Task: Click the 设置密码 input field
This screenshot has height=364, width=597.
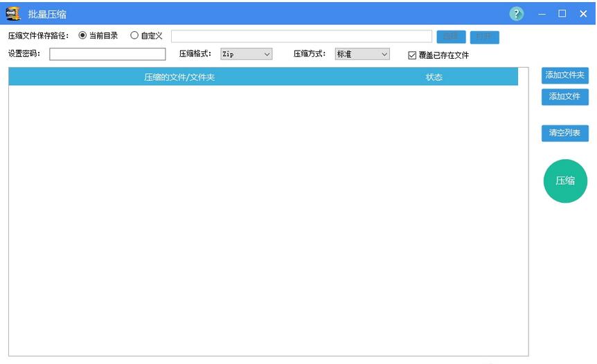Action: [x=107, y=54]
